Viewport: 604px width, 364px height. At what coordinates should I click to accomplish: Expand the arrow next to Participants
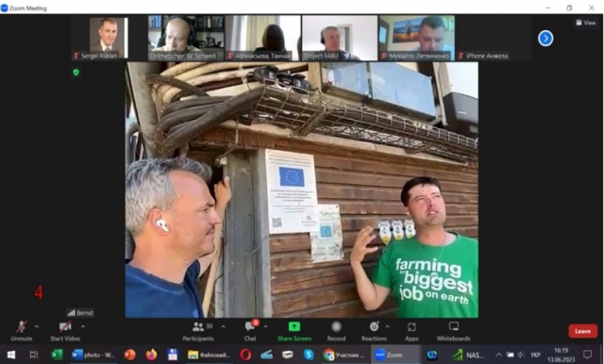[224, 326]
